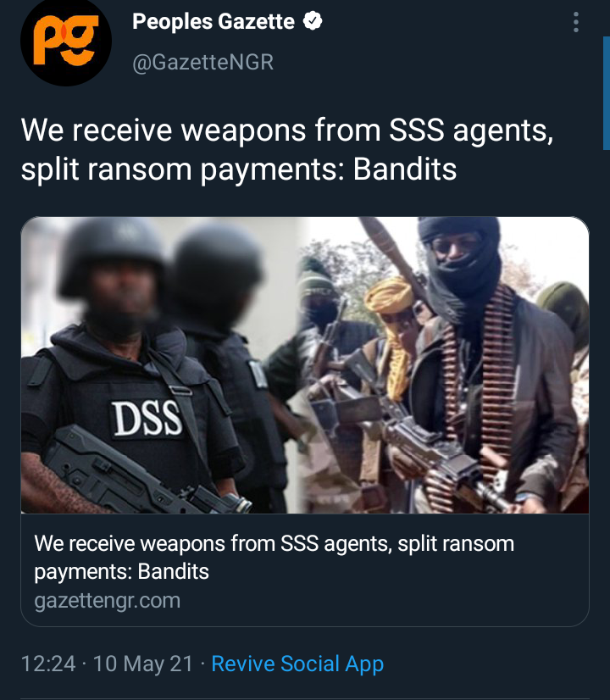The height and width of the screenshot is (700, 610).
Task: Click the 10 May 21 date
Action: [143, 664]
